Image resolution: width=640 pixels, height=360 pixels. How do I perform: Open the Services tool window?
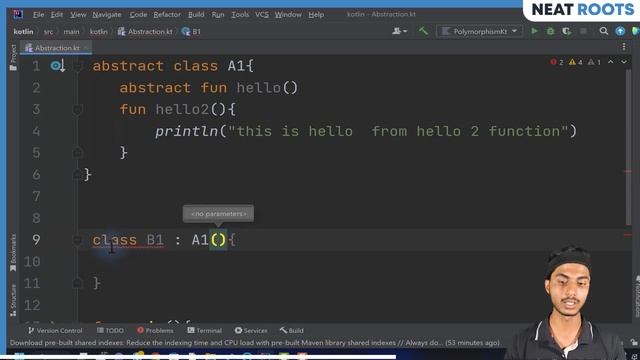pos(251,331)
